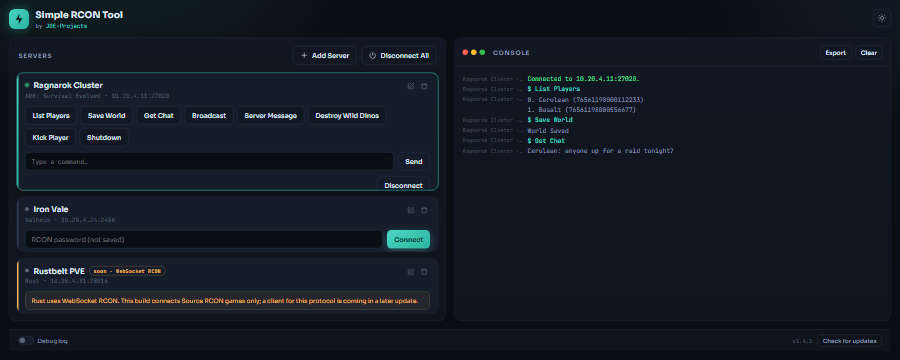Click the green console window dot

[482, 52]
